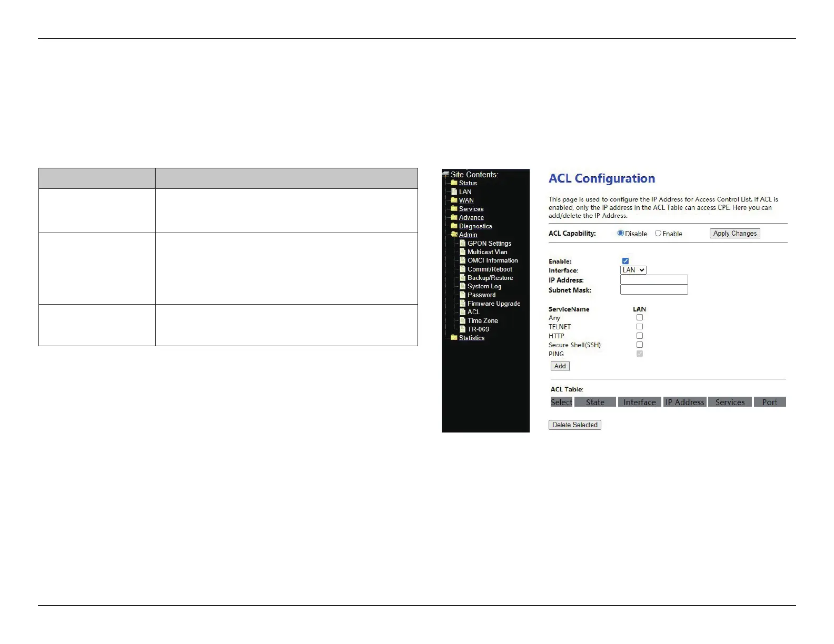Go to Firmware Upgrade page
Screen dimensions: 834x644
tap(494, 304)
